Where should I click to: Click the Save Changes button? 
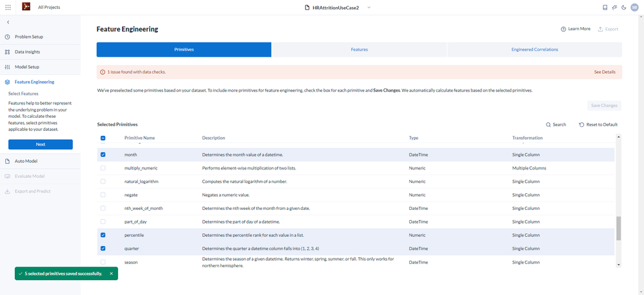coord(604,106)
